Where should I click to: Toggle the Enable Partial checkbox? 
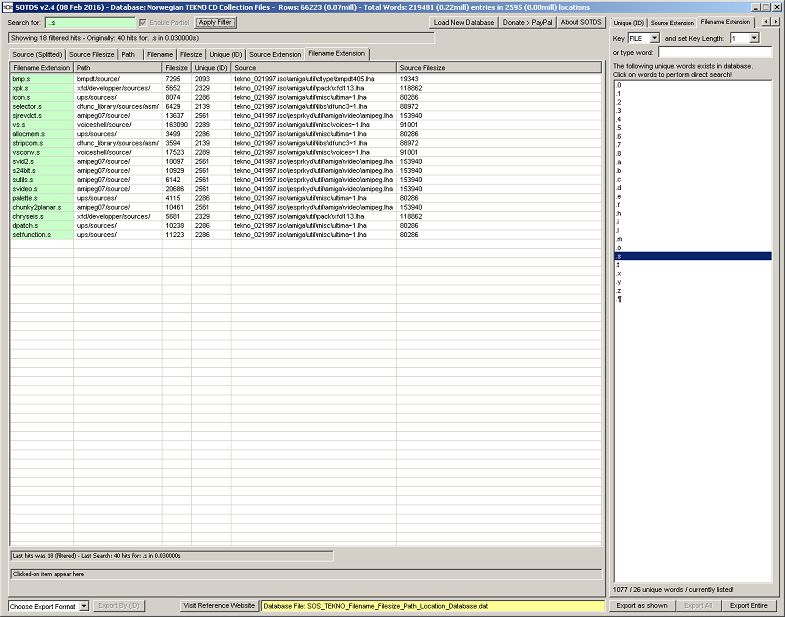pyautogui.click(x=141, y=22)
